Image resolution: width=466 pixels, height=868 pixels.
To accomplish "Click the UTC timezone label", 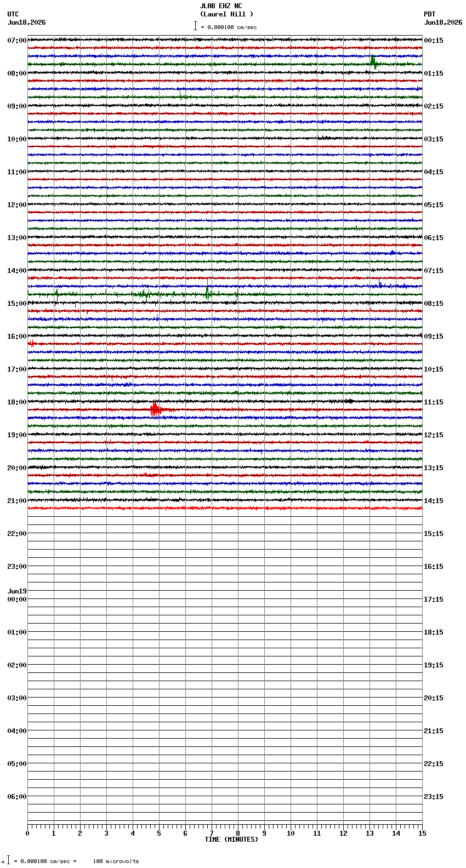I will (x=13, y=14).
